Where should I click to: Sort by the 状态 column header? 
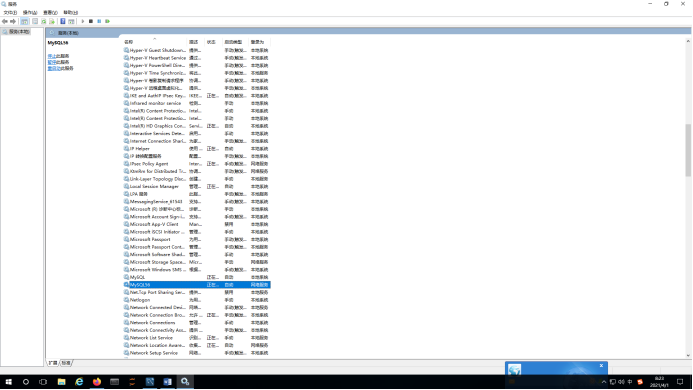click(214, 42)
